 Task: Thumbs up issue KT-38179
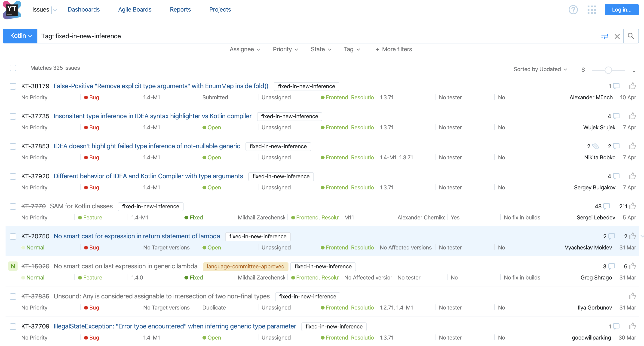tap(632, 86)
